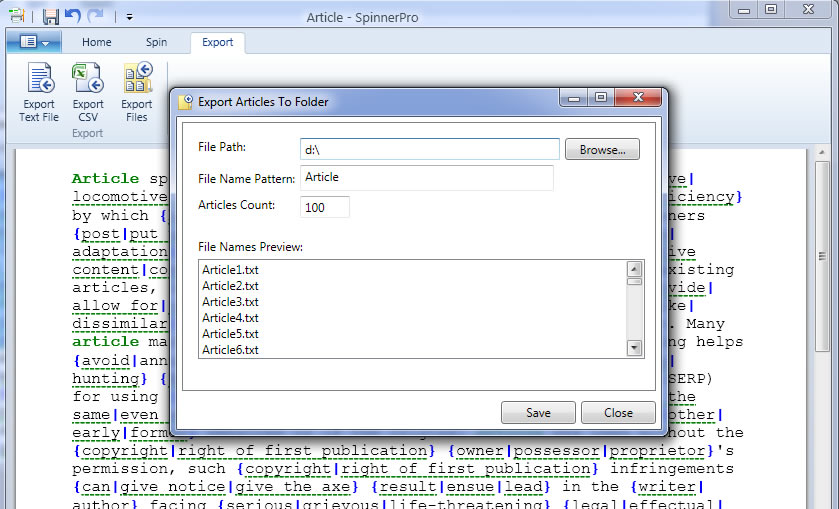Switch to the Home tab

[x=97, y=42]
